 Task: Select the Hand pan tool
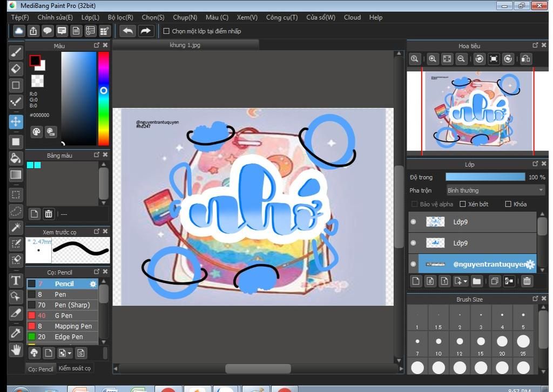(x=16, y=350)
